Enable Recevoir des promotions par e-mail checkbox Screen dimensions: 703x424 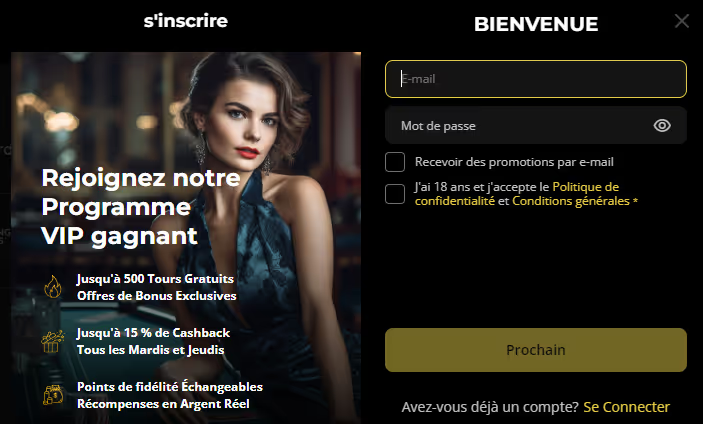[395, 162]
